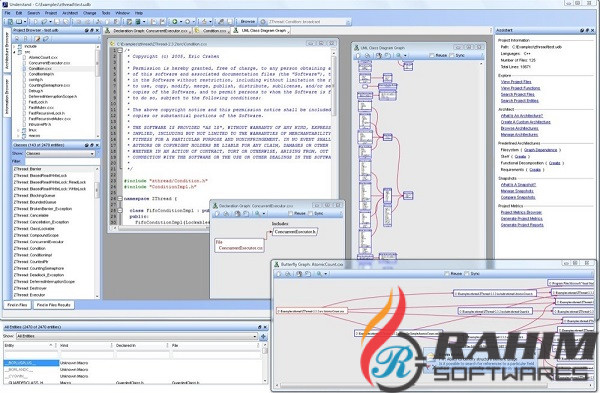Viewport: 600px width, 393px height.
Task: Open the Project menu
Action: [x=51, y=13]
